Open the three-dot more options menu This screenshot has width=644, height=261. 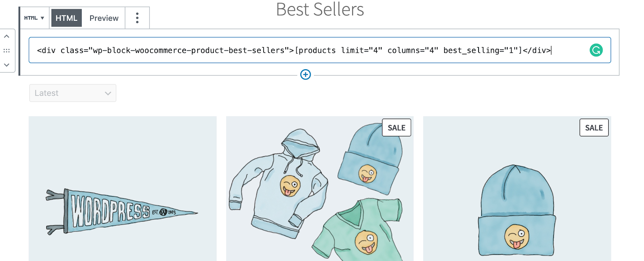pos(137,18)
